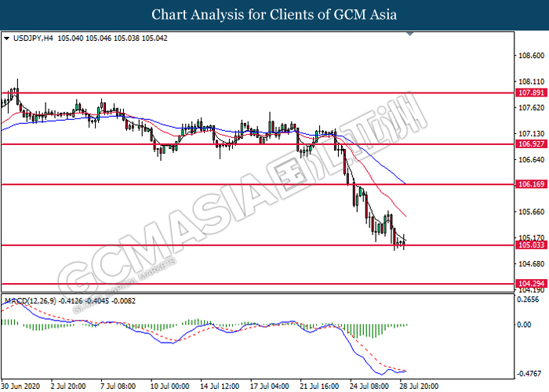Viewport: 549px width, 392px height.
Task: Click the 30 Jun 2020 date label
Action: (20, 386)
